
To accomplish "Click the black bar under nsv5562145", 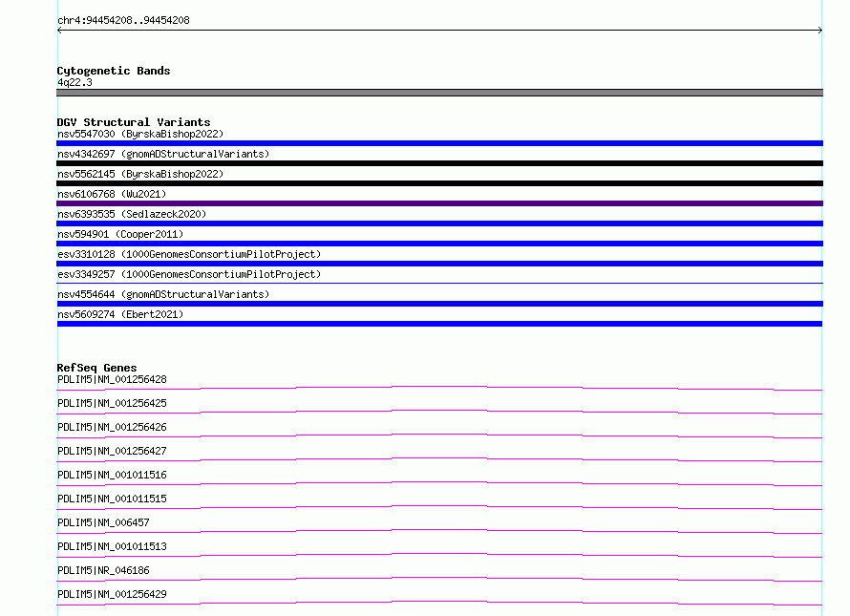I will pos(439,183).
